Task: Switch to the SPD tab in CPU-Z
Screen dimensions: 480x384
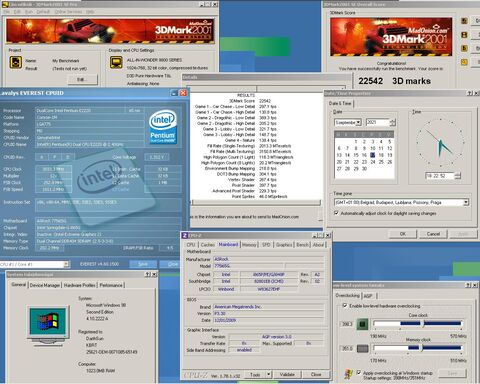Action: (266, 245)
